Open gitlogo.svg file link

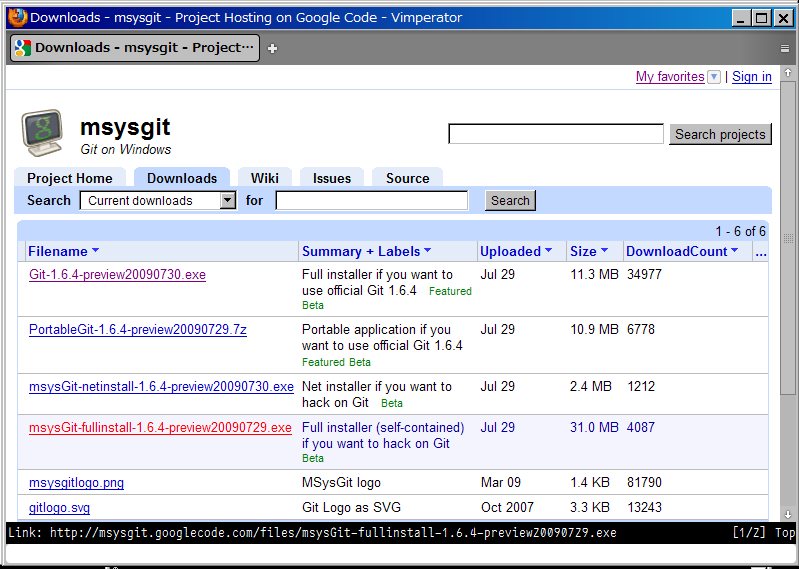pos(60,507)
